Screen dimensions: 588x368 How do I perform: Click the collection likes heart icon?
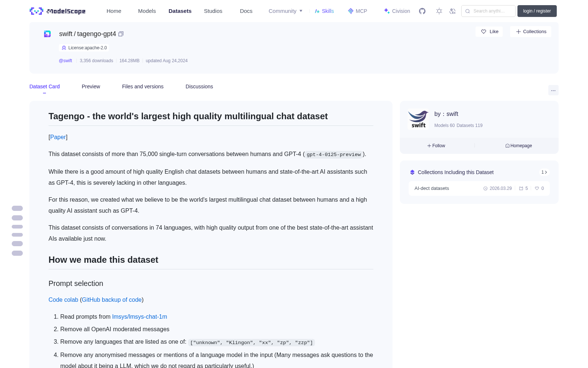537,188
